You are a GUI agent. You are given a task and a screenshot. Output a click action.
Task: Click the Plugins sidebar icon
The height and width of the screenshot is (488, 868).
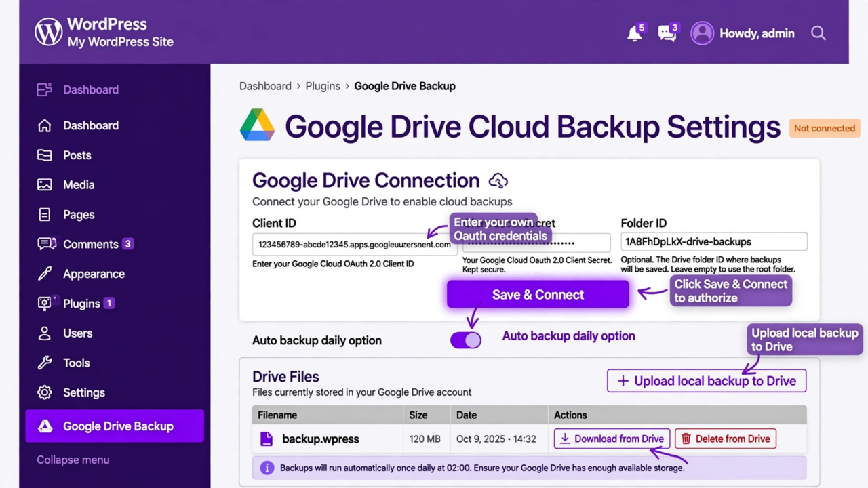click(x=45, y=304)
